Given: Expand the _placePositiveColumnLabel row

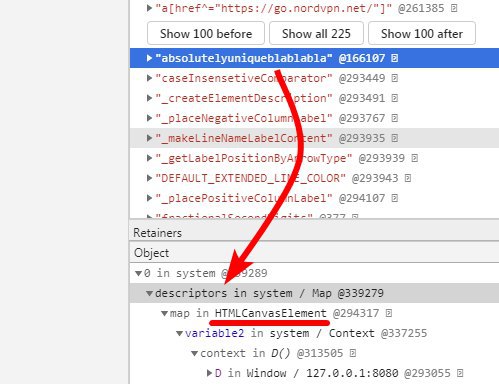Looking at the screenshot, I should click(x=149, y=198).
